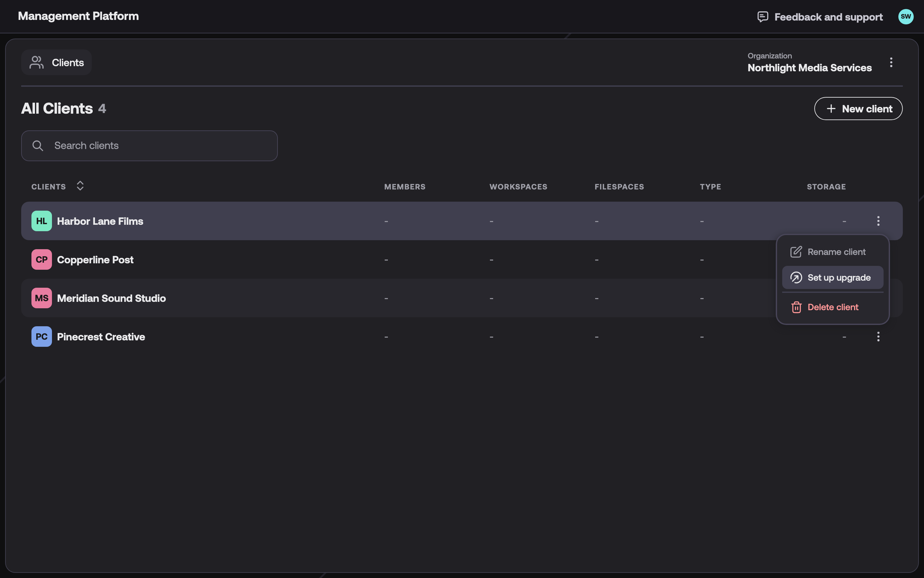The height and width of the screenshot is (578, 924).
Task: Open the Feedback and support chat icon
Action: coord(763,17)
